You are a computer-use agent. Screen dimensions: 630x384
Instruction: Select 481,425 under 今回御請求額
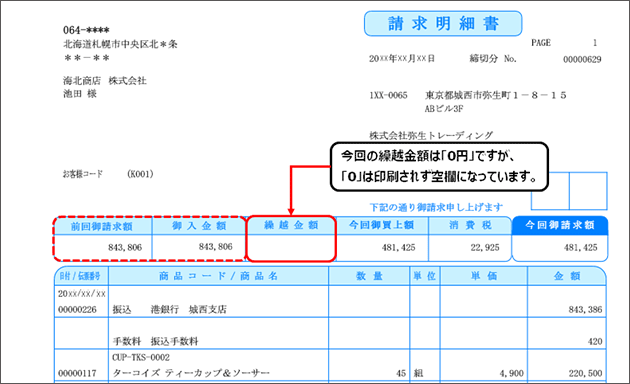tap(581, 247)
